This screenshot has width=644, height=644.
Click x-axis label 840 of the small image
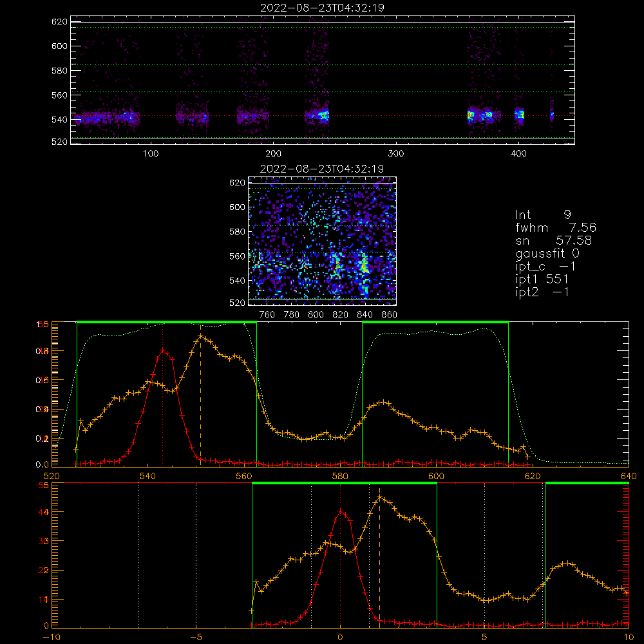click(365, 315)
